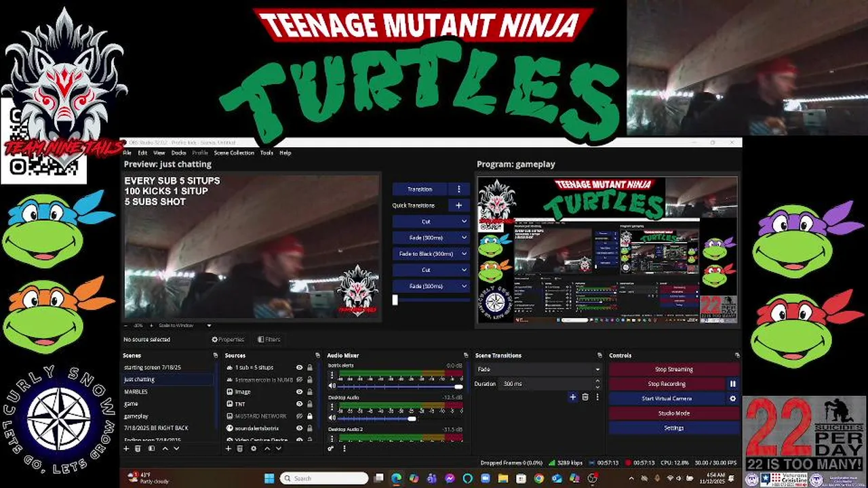Screen dimensions: 868x488
Task: Mute botrix alerts speaker icon
Action: click(x=332, y=386)
